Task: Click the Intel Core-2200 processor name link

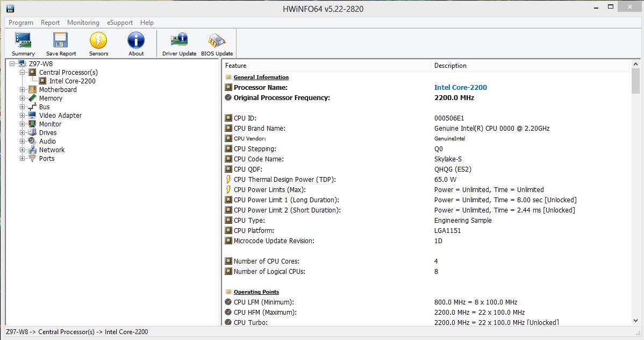Action: click(460, 87)
